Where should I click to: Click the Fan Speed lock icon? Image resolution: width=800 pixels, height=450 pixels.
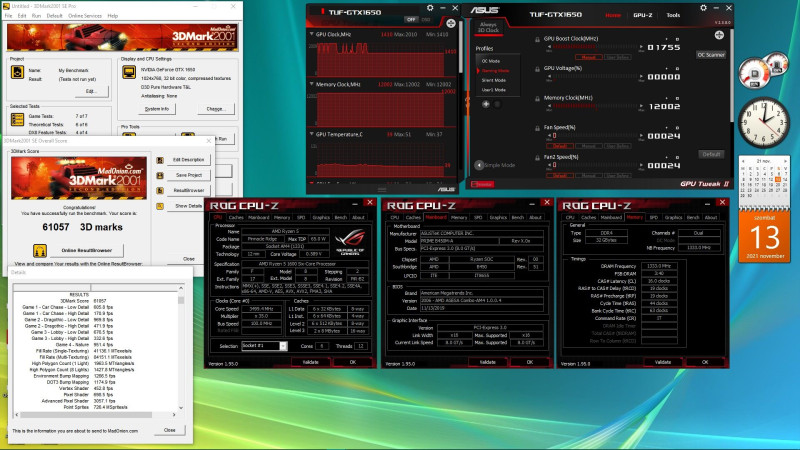[x=537, y=128]
